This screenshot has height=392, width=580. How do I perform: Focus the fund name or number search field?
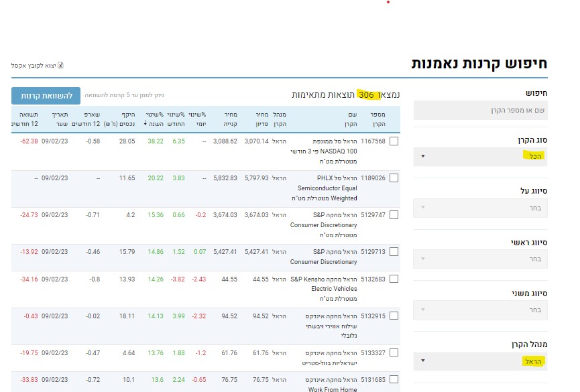click(480, 110)
